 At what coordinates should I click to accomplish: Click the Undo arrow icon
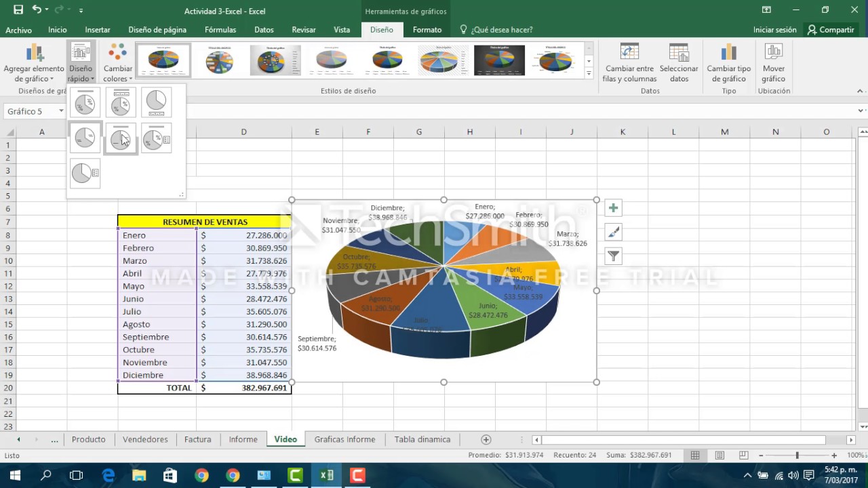[x=37, y=10]
